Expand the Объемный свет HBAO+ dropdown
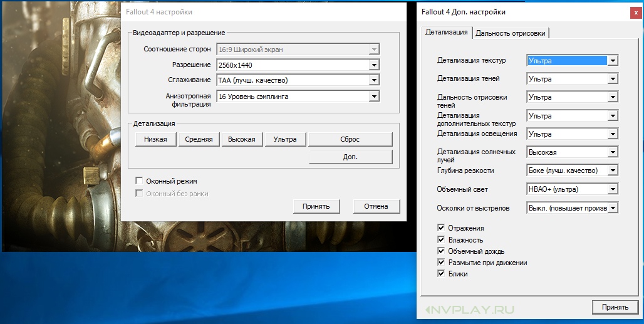Viewport: 644px width, 324px height. pos(572,189)
